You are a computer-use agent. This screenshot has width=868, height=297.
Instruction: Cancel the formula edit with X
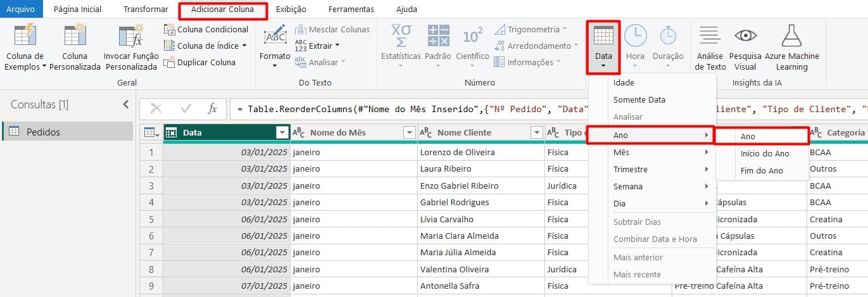156,108
